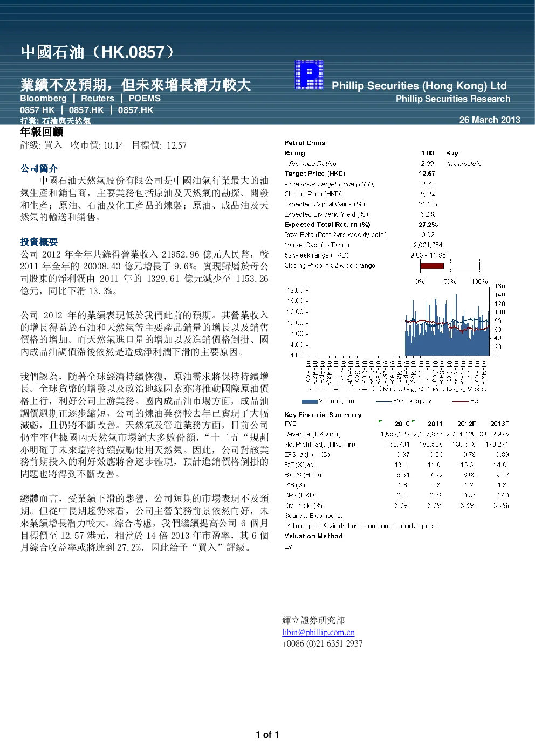The image size is (535, 756).
Task: Click the industry line "行業: 石油與天然氣"
Action: click(56, 121)
